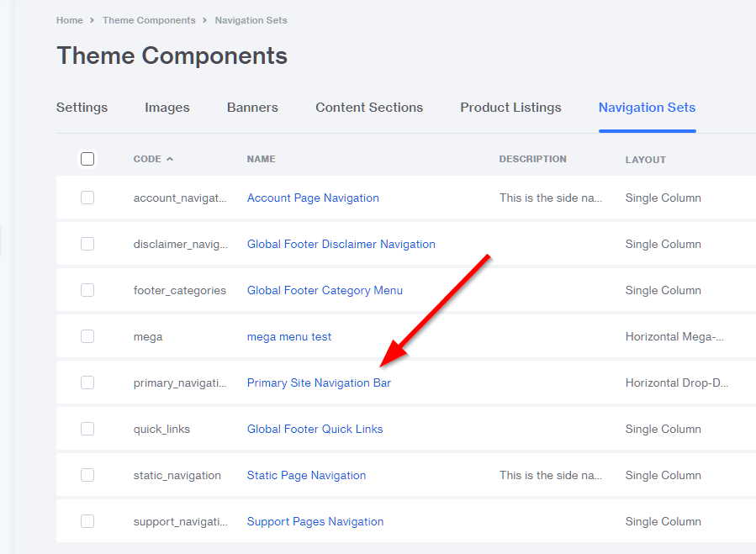Switch to the Images tab
Image resolution: width=756 pixels, height=554 pixels.
pyautogui.click(x=167, y=108)
